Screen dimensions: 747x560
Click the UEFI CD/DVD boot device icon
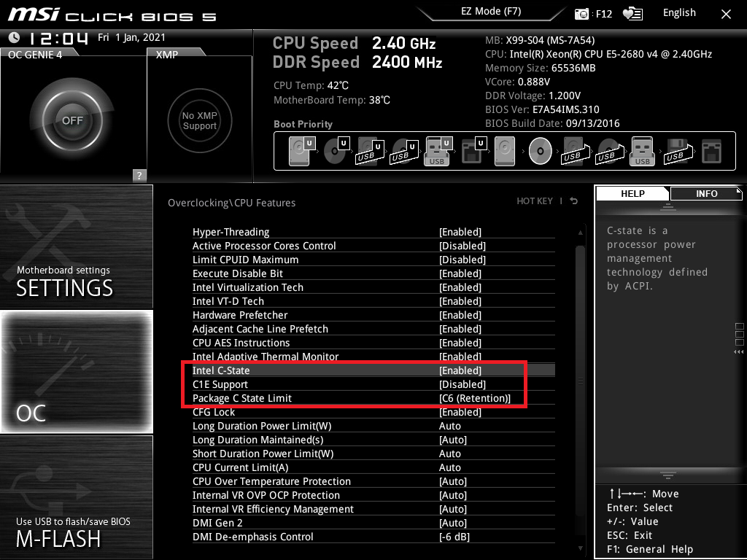(337, 151)
